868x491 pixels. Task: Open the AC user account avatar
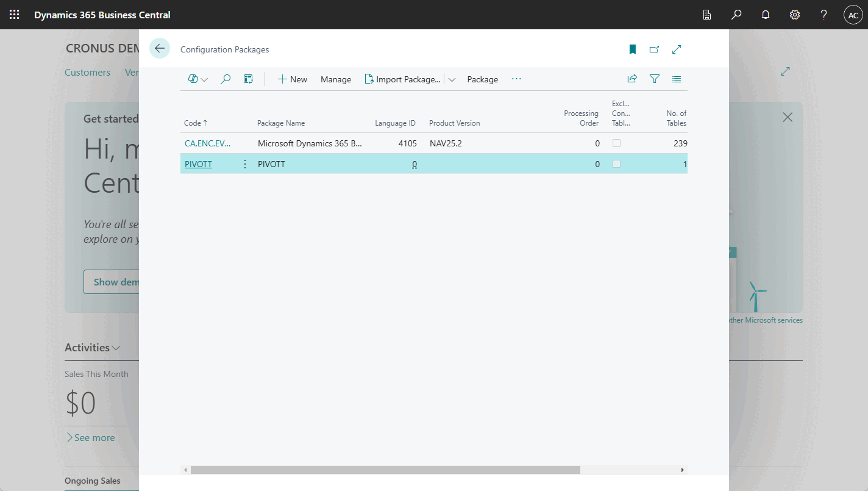click(x=853, y=15)
